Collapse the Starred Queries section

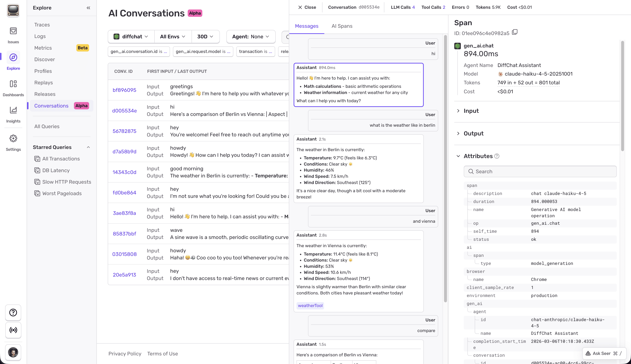pyautogui.click(x=88, y=147)
